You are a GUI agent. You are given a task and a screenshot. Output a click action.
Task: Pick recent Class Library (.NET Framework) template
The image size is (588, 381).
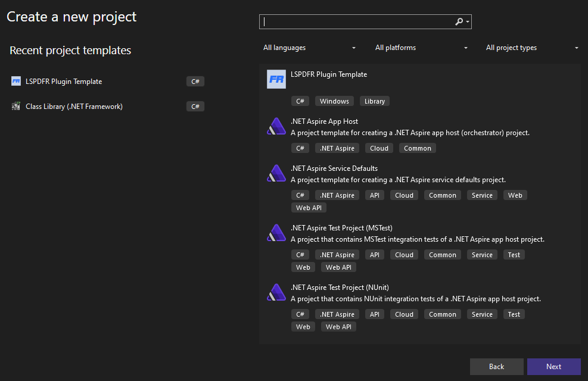click(x=74, y=107)
